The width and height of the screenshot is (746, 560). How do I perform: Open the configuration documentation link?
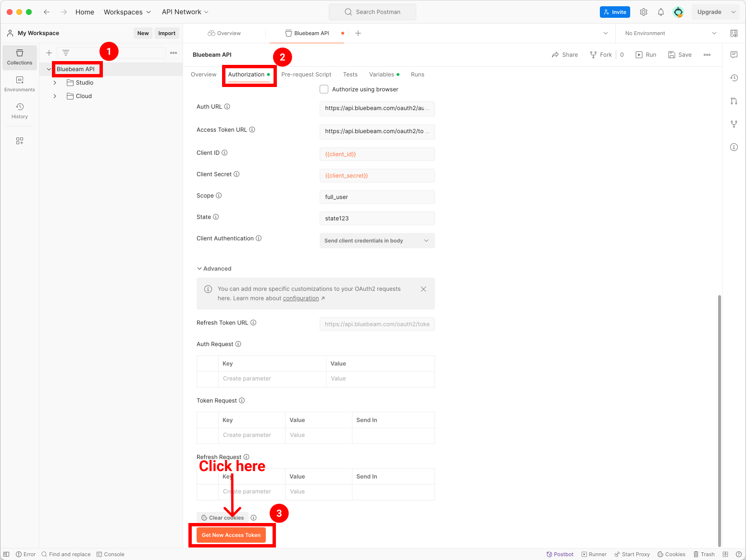301,299
